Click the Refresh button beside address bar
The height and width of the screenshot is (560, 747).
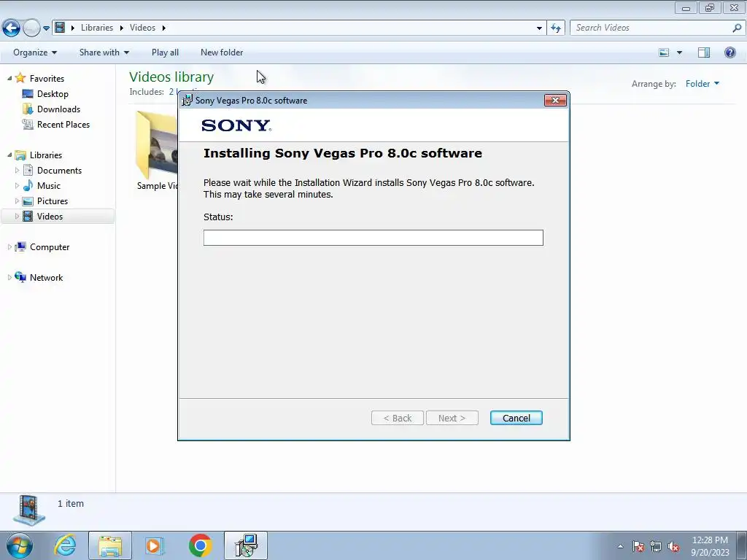(x=555, y=28)
